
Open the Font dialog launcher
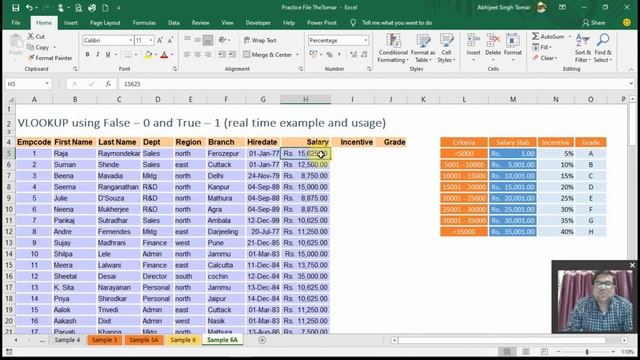tap(175, 69)
